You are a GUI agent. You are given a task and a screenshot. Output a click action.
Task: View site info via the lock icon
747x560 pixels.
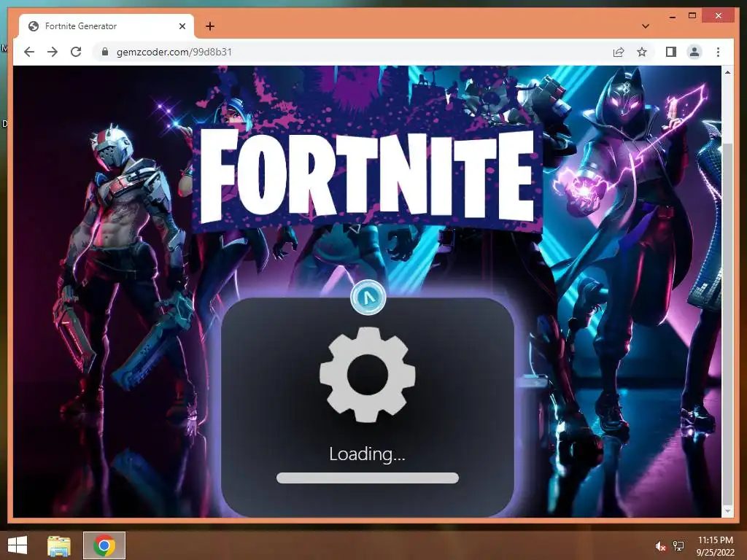105,52
